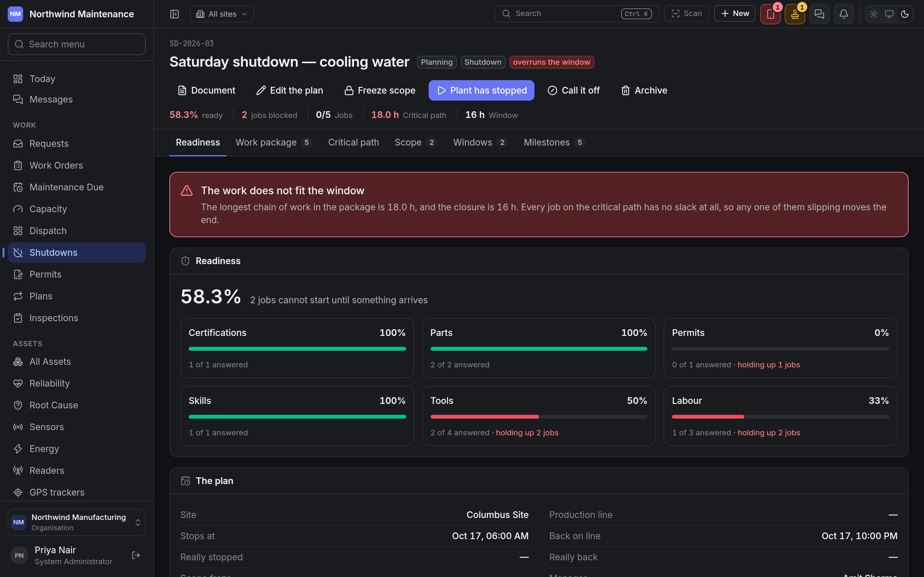
Task: Click the Plant has stopped button
Action: click(481, 90)
